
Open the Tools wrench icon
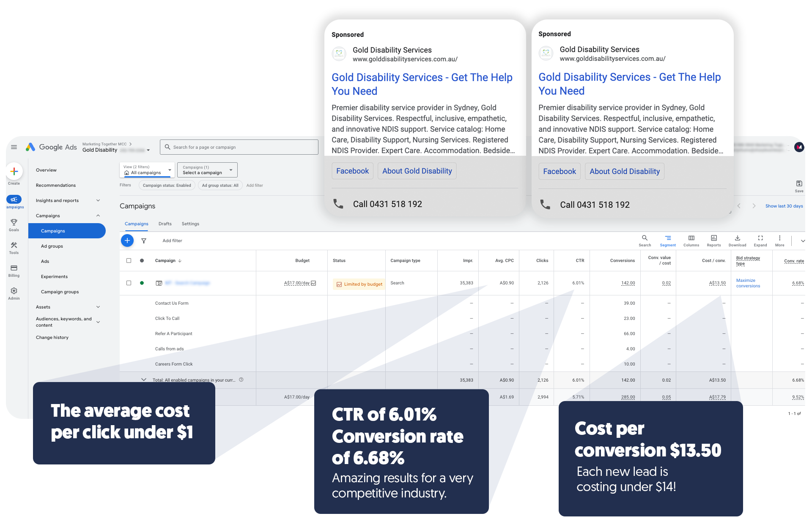[x=14, y=245]
